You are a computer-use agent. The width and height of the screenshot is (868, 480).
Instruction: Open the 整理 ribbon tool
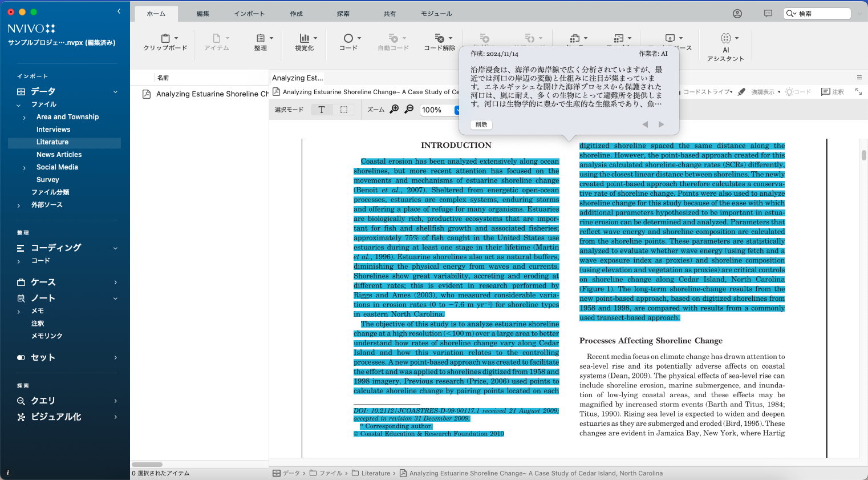261,42
